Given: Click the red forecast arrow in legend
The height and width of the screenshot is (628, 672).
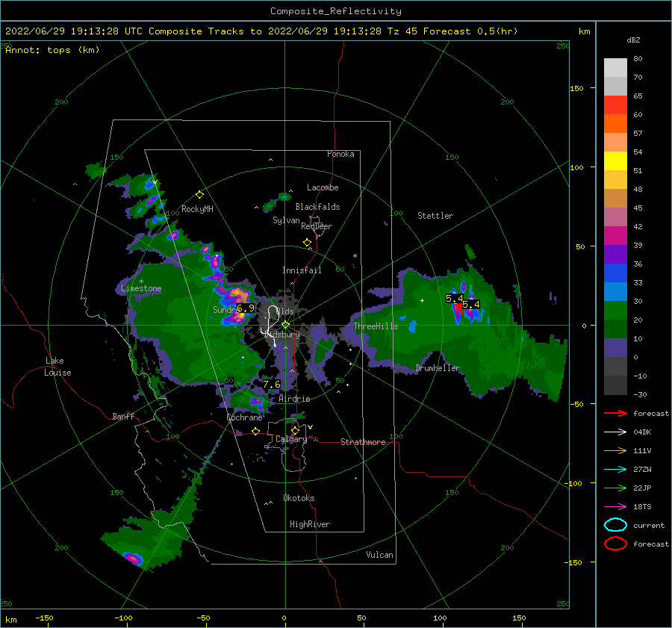Looking at the screenshot, I should point(615,413).
